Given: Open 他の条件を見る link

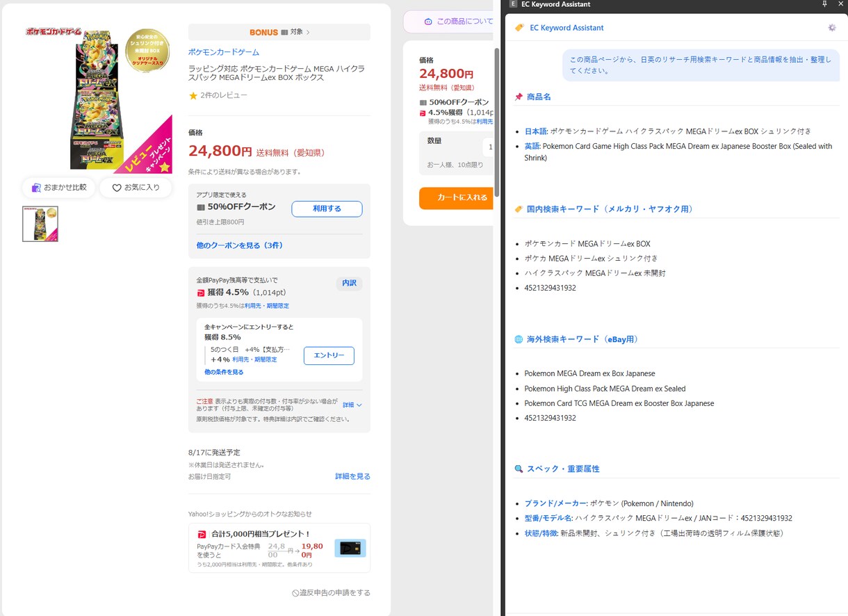Looking at the screenshot, I should click(224, 372).
